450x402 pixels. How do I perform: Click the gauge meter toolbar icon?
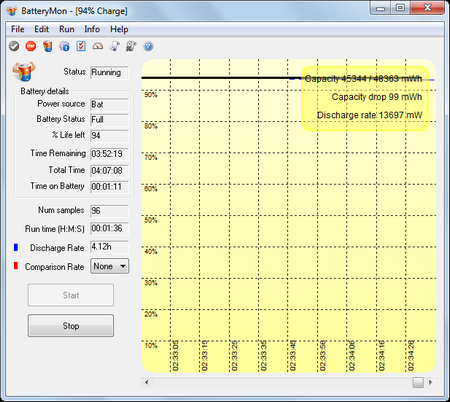tap(98, 46)
